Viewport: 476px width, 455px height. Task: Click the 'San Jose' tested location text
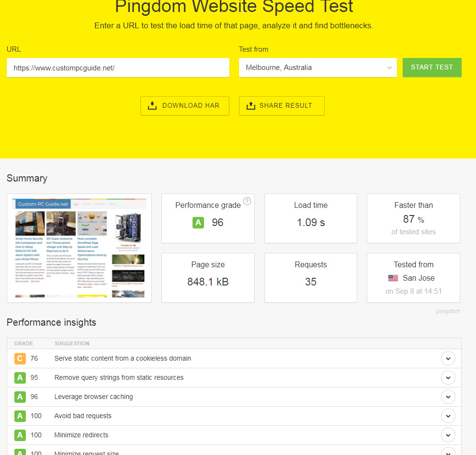(419, 278)
